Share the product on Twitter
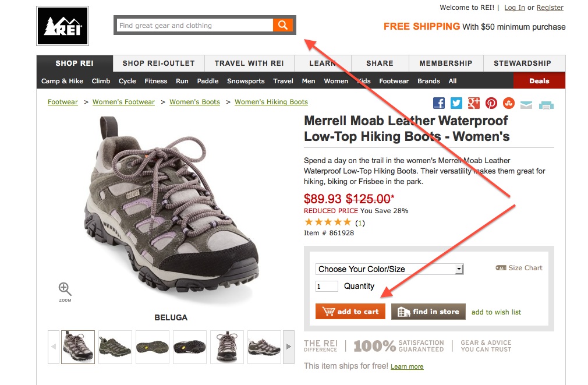Screen dimensions: 588x385 [x=456, y=103]
